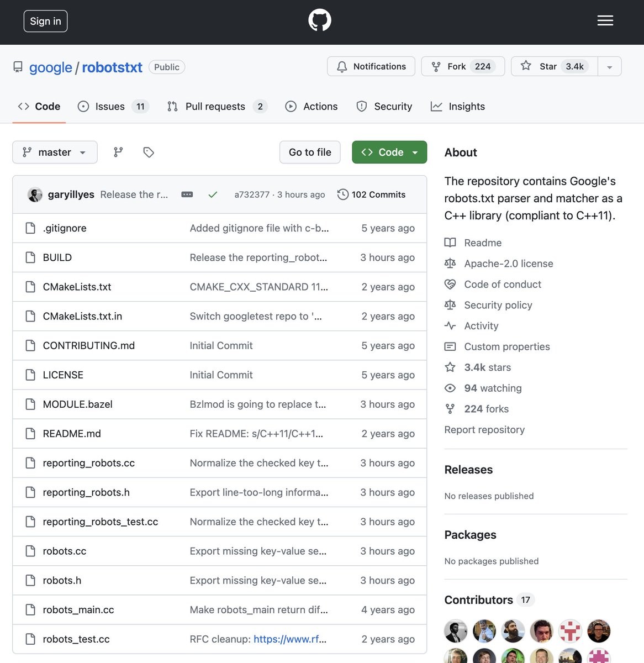Click the file icon beside robots.cc
The height and width of the screenshot is (663, 644).
[30, 551]
